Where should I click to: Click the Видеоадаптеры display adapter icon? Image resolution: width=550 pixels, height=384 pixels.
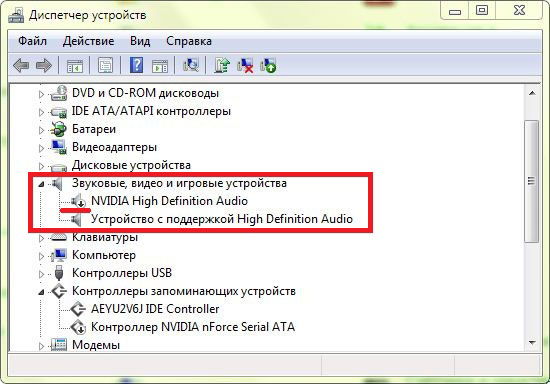[59, 147]
